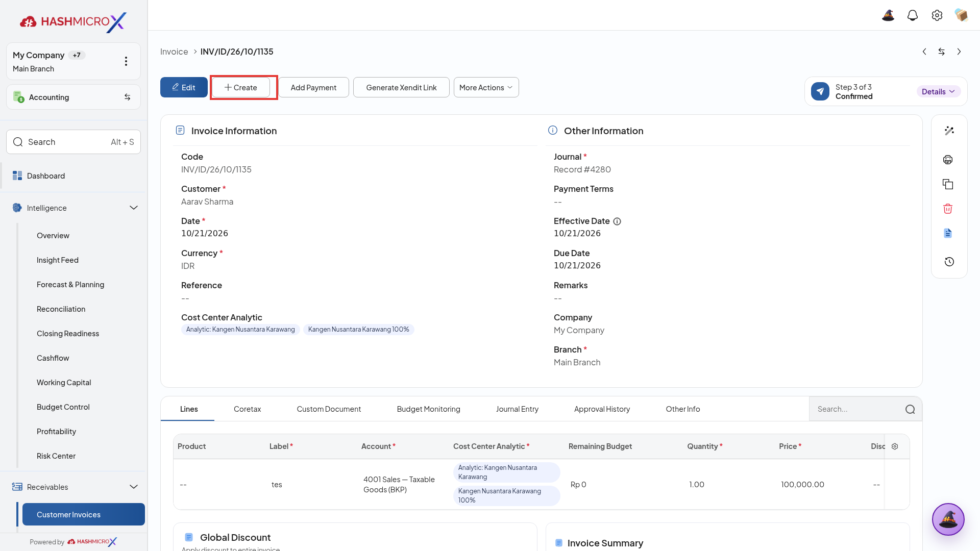
Task: Click the sidebar Search field
Action: click(73, 142)
